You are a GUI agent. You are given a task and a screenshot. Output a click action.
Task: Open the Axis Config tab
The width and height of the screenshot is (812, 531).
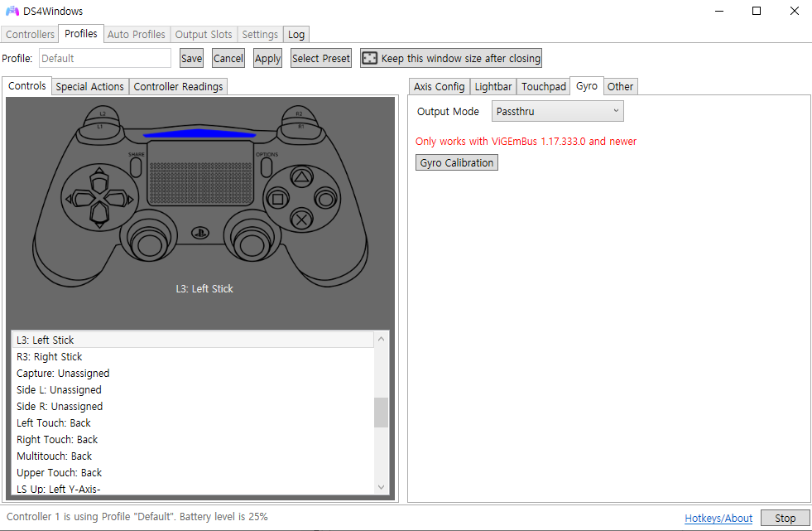(440, 86)
